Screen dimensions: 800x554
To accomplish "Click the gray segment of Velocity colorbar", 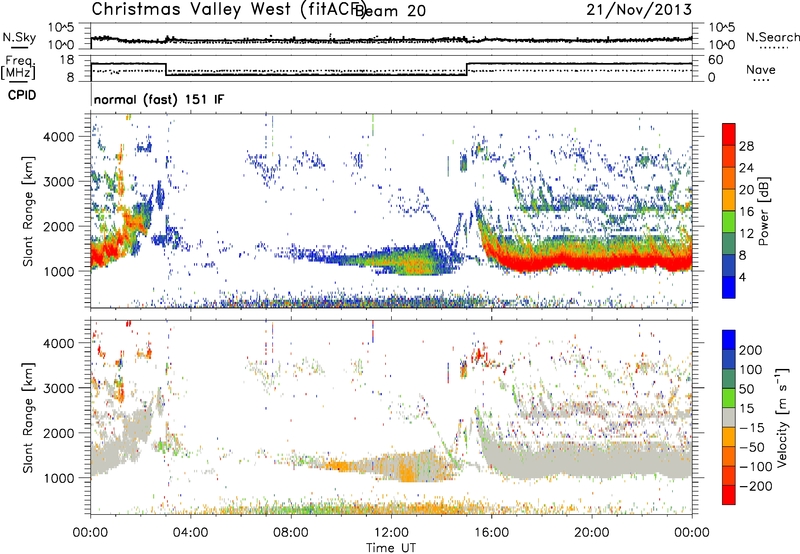I will point(729,417).
